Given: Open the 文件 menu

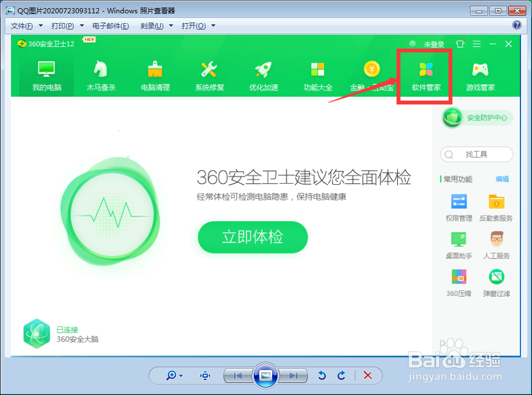Looking at the screenshot, I should [21, 26].
